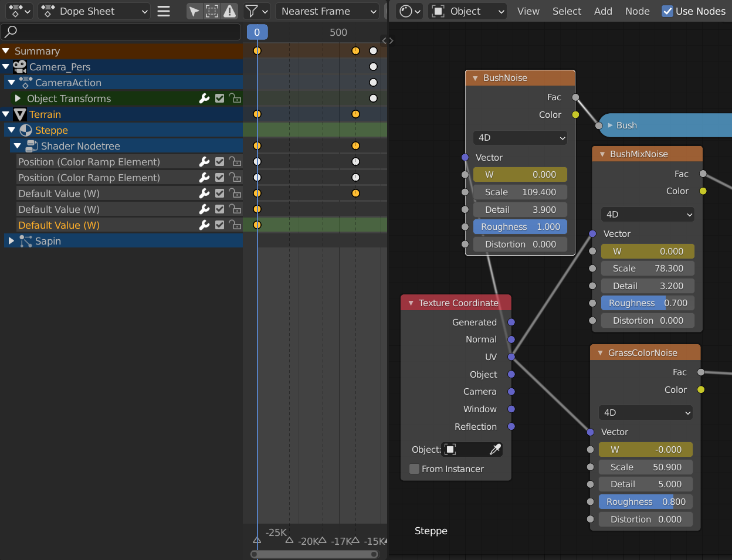Open the funnel filter popover
This screenshot has height=560, width=732.
[256, 11]
